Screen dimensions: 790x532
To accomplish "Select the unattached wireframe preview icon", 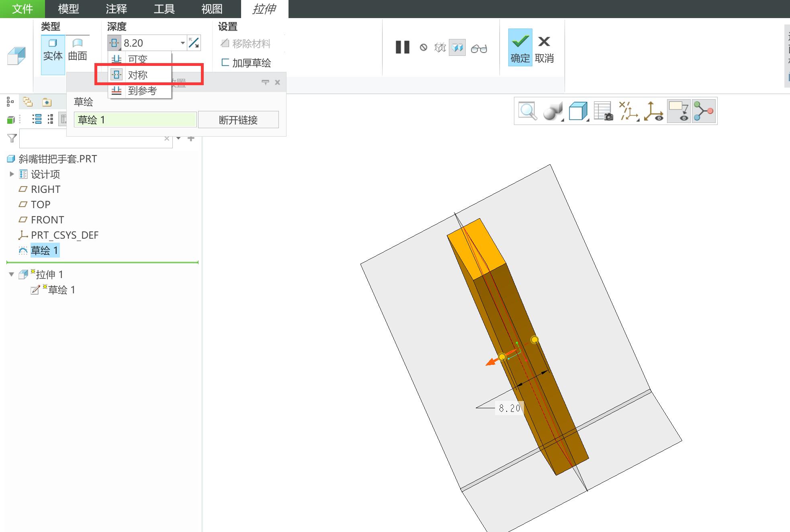I will click(x=440, y=48).
